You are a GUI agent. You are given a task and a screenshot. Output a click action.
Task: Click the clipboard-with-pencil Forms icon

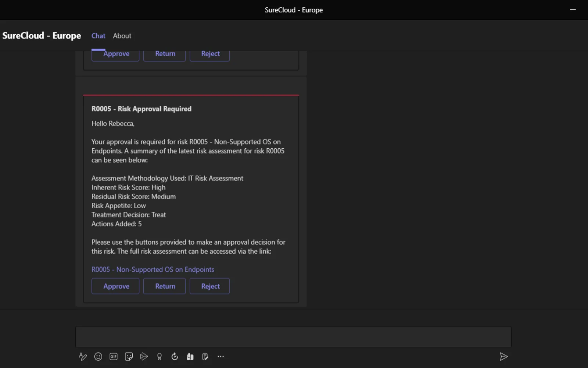205,357
